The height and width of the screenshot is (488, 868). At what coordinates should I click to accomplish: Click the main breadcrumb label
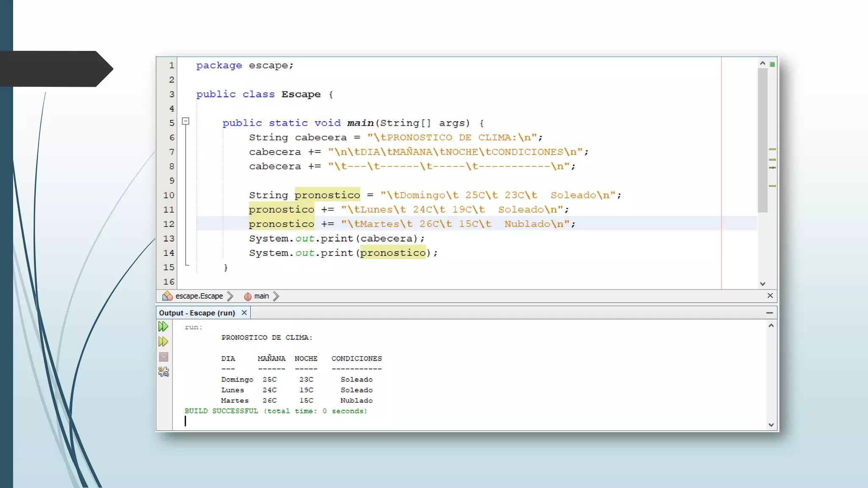261,296
